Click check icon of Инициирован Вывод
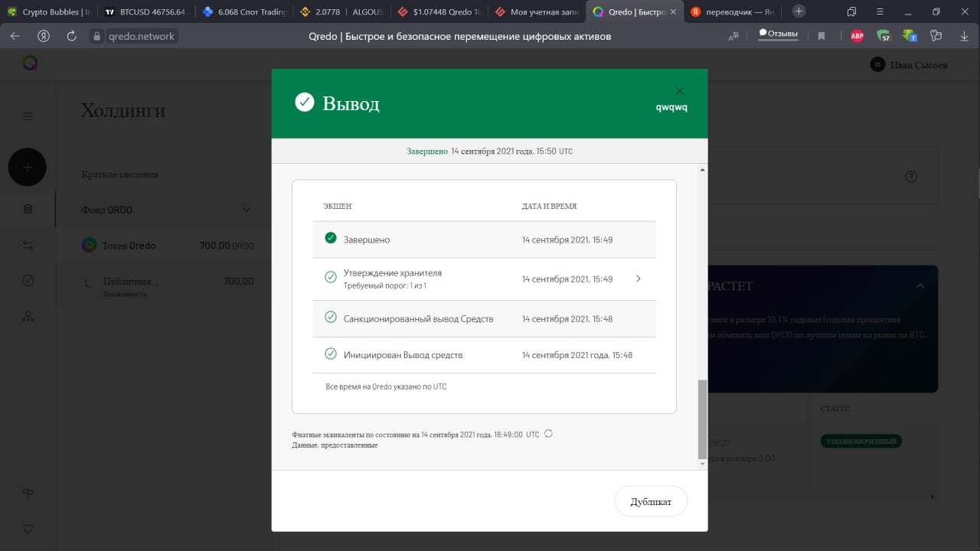The width and height of the screenshot is (980, 551). coord(331,354)
